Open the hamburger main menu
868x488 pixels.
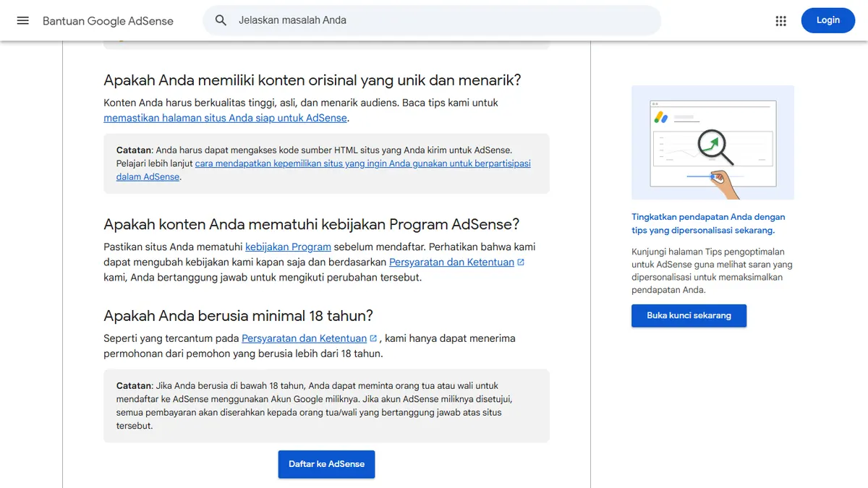pyautogui.click(x=23, y=20)
